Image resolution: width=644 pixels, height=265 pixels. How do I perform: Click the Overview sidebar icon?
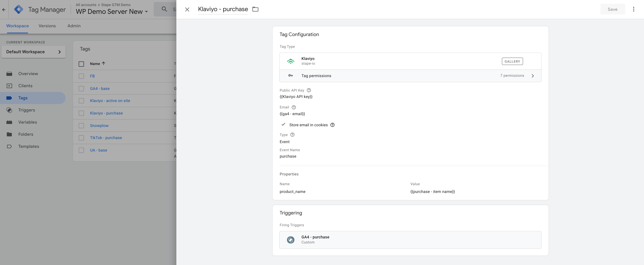pyautogui.click(x=9, y=74)
